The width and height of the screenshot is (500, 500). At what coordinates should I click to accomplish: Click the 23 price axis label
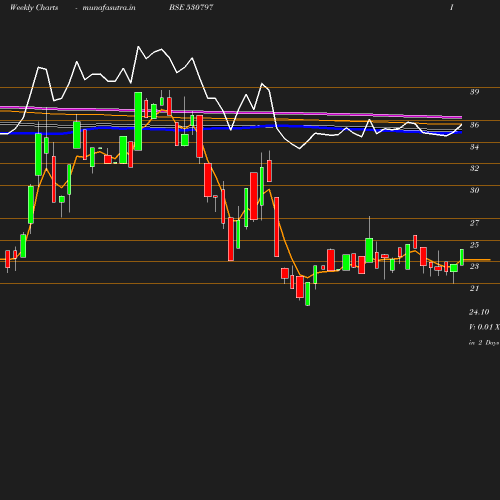[475, 266]
